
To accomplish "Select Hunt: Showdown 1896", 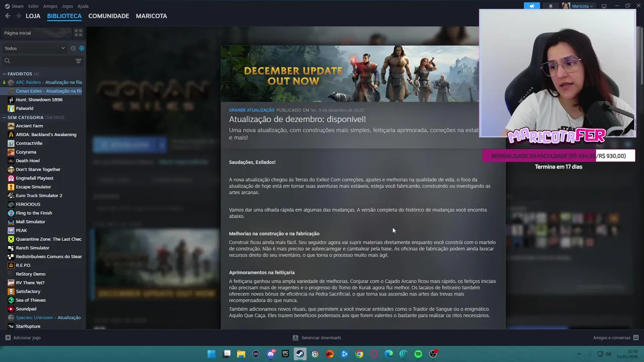I will [39, 100].
